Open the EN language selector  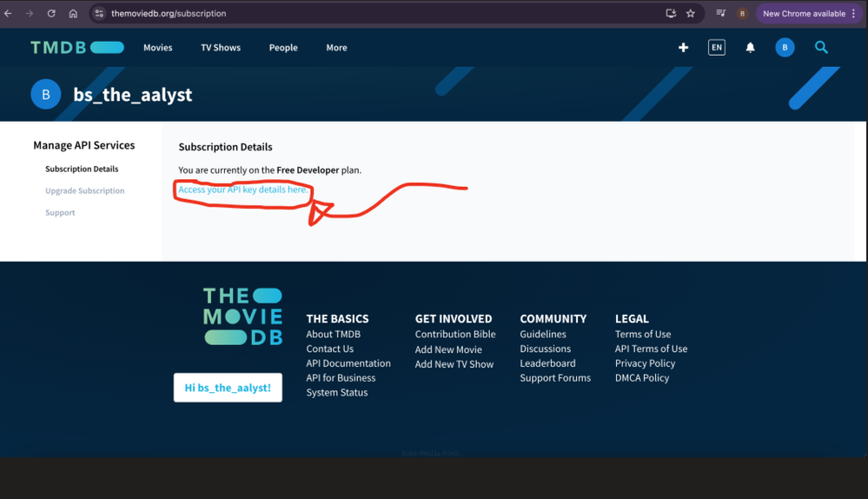click(x=716, y=48)
